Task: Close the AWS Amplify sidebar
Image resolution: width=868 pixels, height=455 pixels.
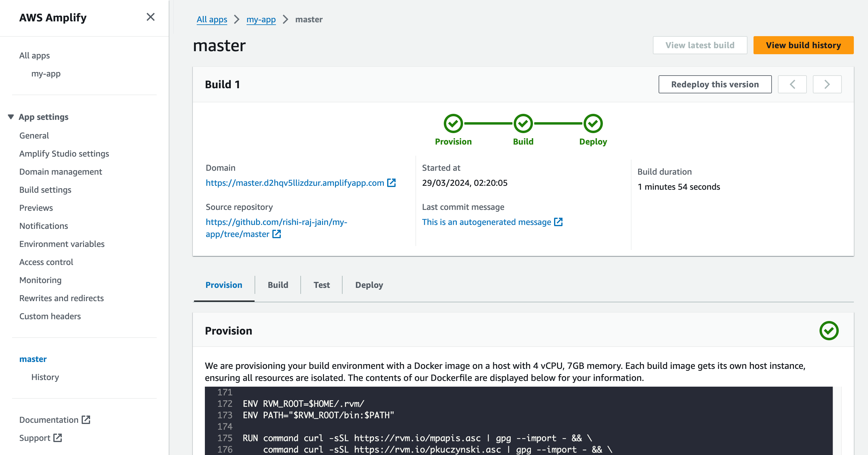Action: pos(151,17)
